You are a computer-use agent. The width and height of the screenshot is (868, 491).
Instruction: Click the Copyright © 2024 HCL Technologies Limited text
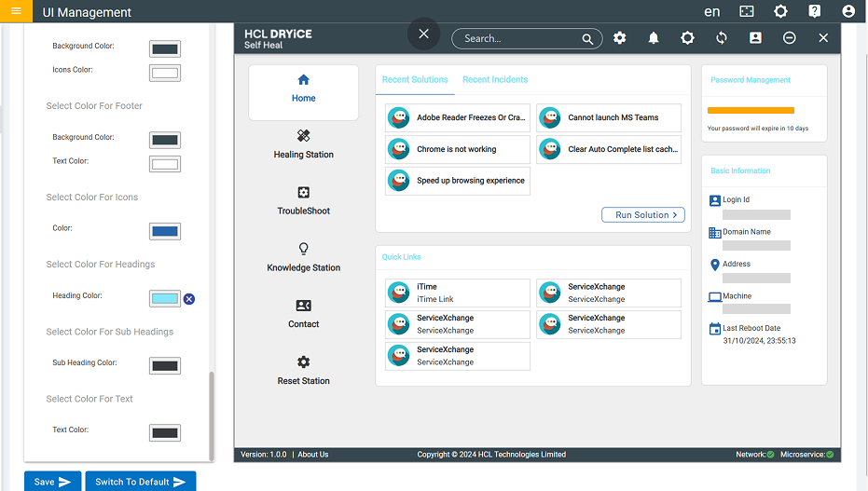(x=491, y=455)
